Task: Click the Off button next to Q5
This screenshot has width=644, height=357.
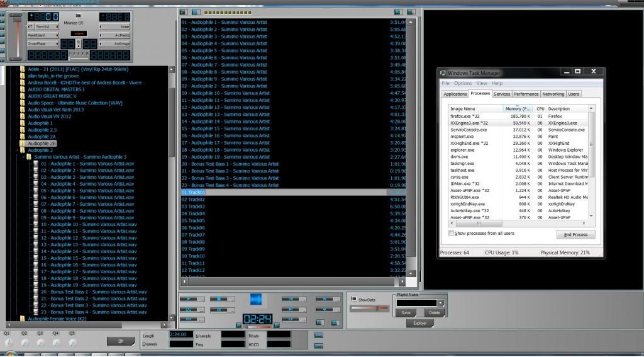Action: (121, 341)
